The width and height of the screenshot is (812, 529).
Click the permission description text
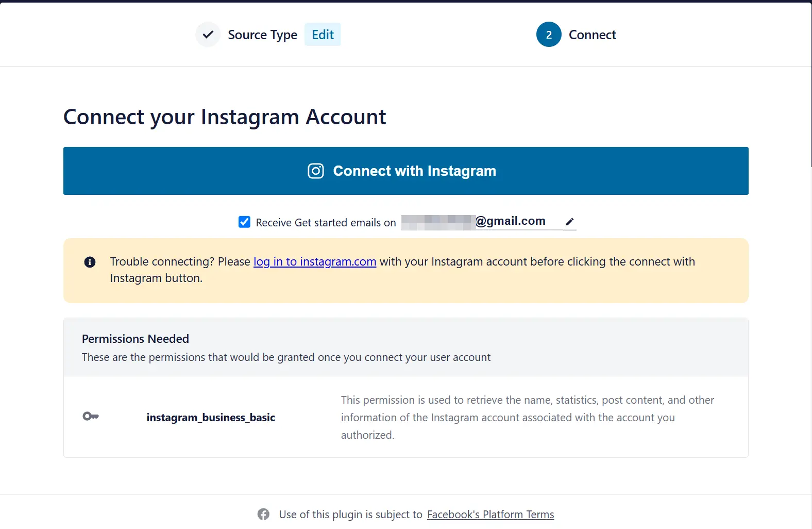(x=528, y=417)
